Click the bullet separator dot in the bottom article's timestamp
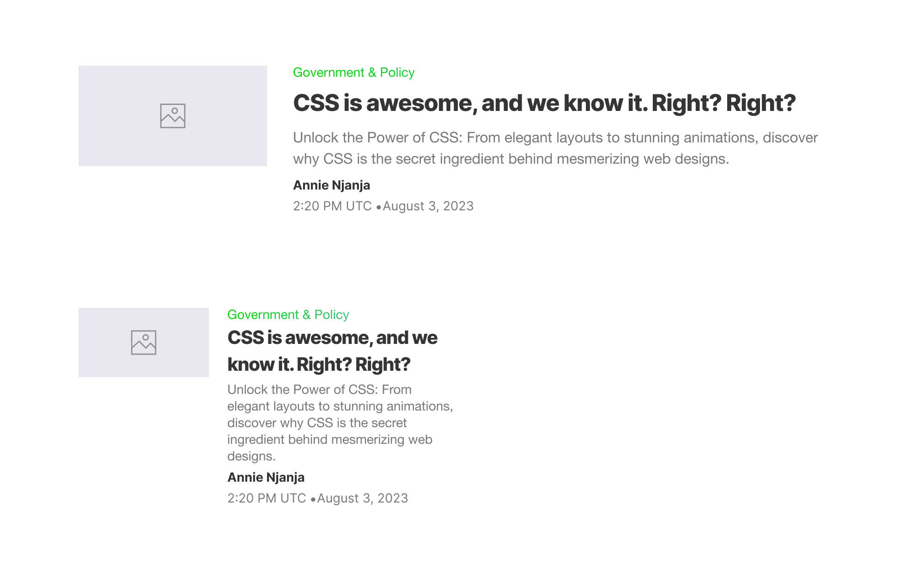924x576 pixels. (313, 500)
